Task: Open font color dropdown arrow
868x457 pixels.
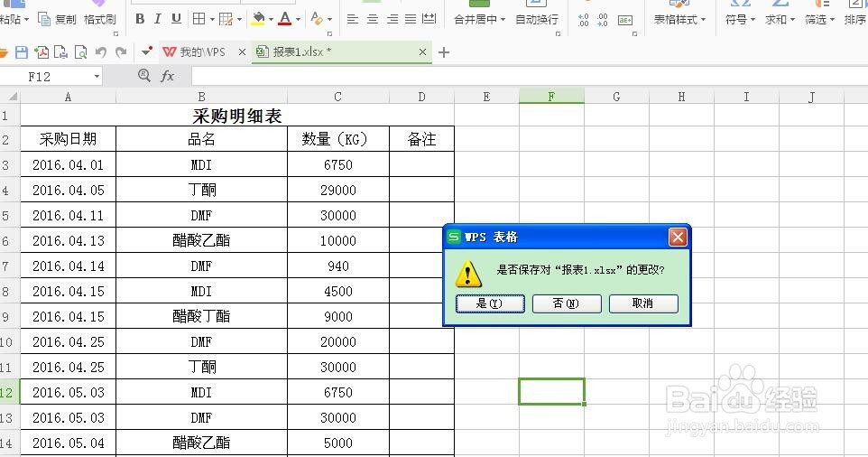Action: 298,20
